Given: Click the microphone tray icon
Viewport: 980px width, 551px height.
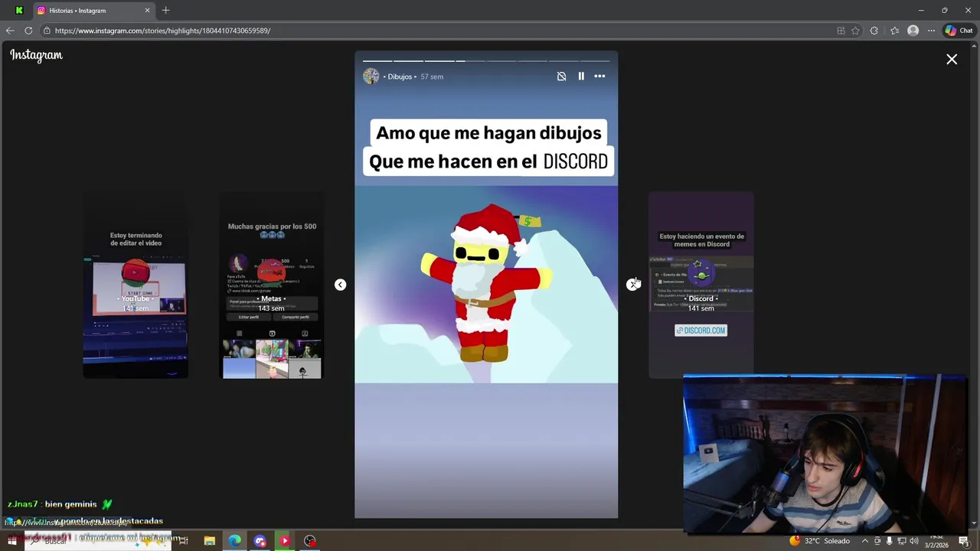Looking at the screenshot, I should (889, 540).
